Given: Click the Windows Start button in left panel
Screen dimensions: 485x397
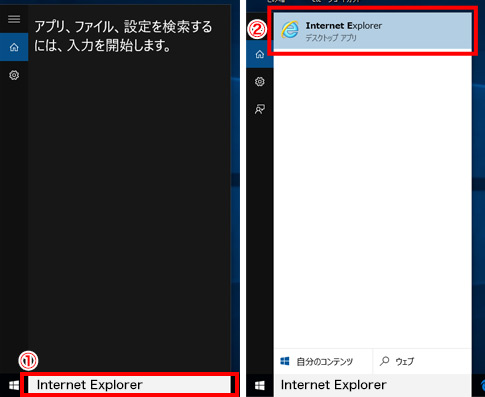Looking at the screenshot, I should (14, 385).
